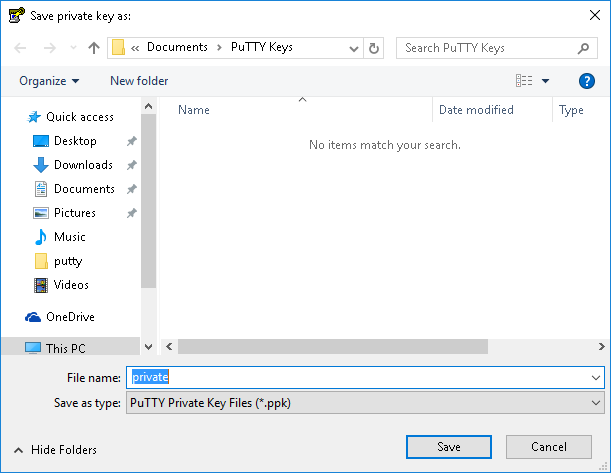Viewport: 611px width, 473px height.
Task: Open Music in the navigation pane
Action: 59,237
